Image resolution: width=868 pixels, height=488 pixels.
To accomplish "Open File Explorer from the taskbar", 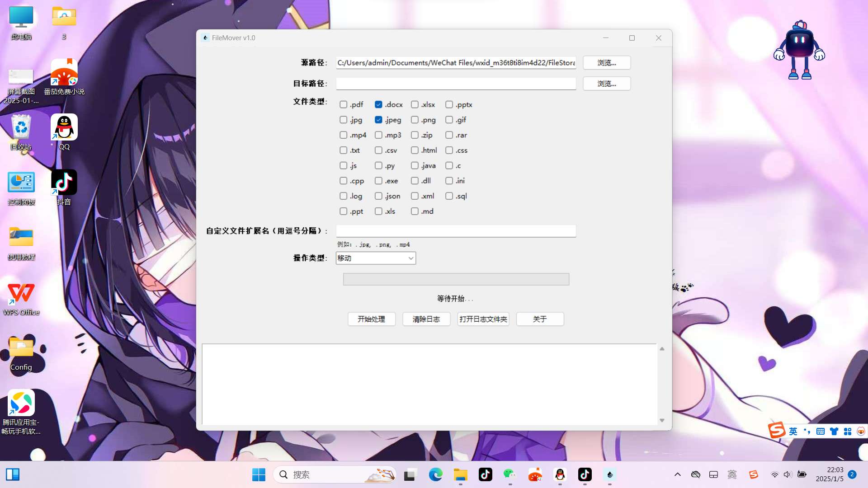I will (460, 474).
